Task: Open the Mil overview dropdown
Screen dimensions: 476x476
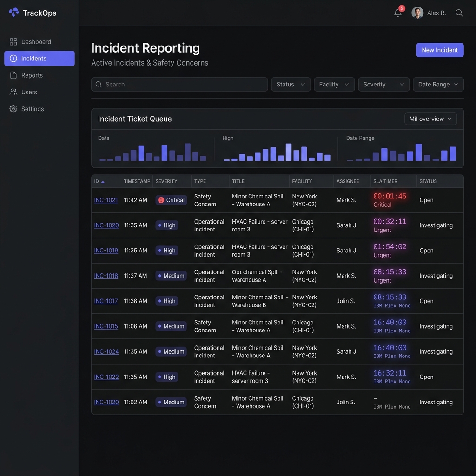Action: pos(430,119)
